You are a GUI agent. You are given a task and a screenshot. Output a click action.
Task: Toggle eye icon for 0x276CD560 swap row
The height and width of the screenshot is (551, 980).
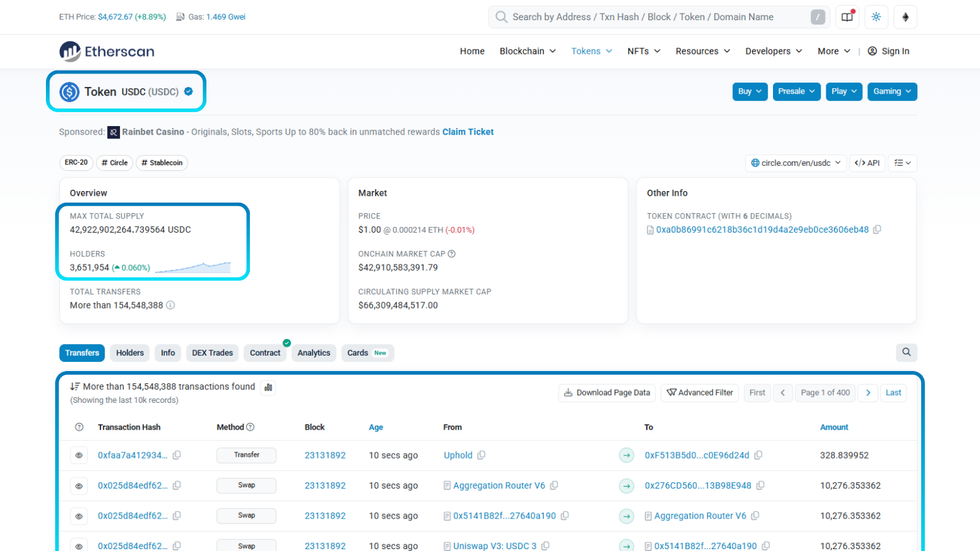tap(79, 485)
